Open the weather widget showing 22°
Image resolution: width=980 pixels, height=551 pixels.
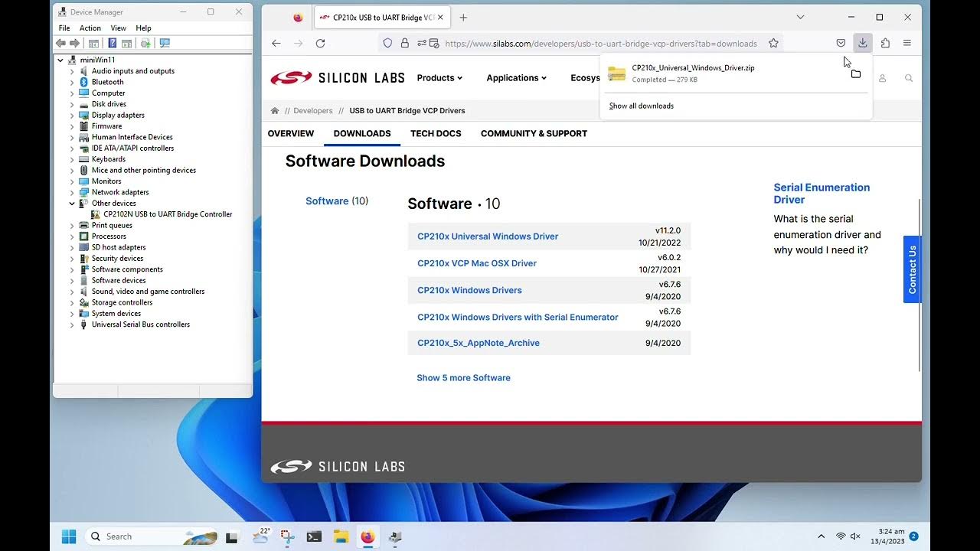click(x=261, y=536)
